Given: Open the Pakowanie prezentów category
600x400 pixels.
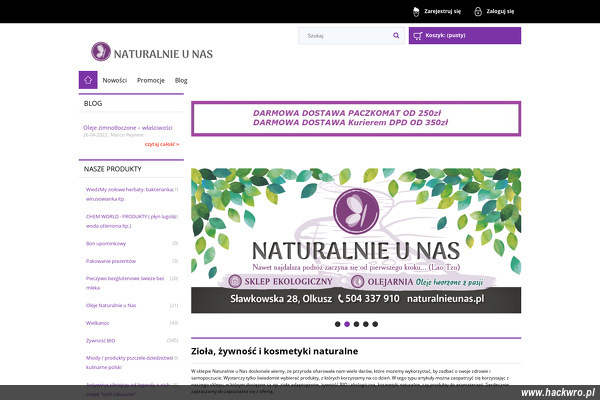Looking at the screenshot, I should coord(111,261).
